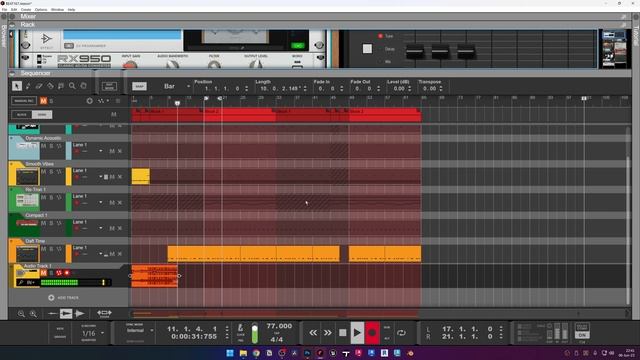The image size is (640, 360).
Task: Open Smooth Vibes Lane 1 dropdown
Action: click(x=101, y=177)
